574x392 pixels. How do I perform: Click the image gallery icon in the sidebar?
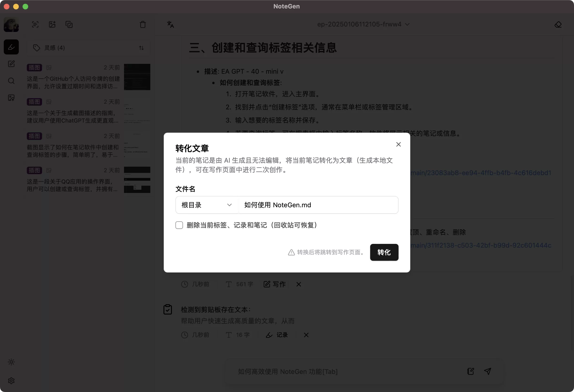point(11,98)
